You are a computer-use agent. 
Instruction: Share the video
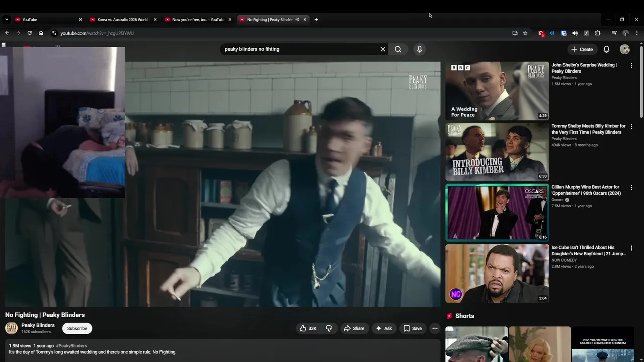(x=354, y=328)
